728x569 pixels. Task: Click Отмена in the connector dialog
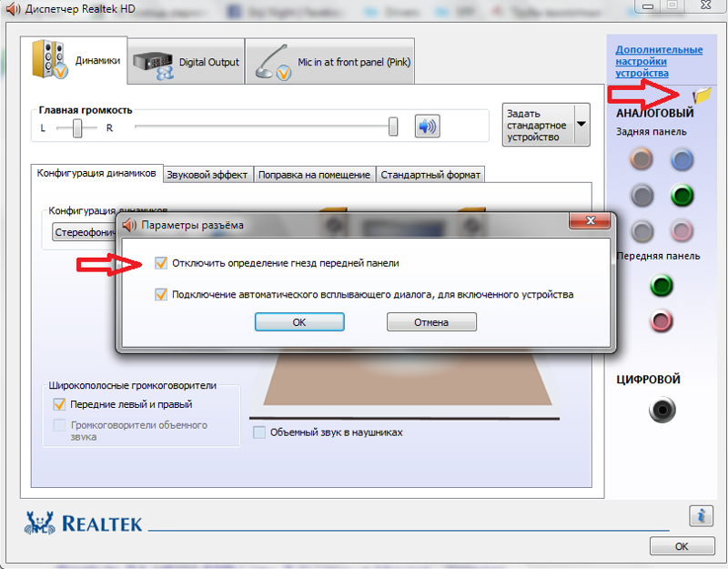coord(431,322)
